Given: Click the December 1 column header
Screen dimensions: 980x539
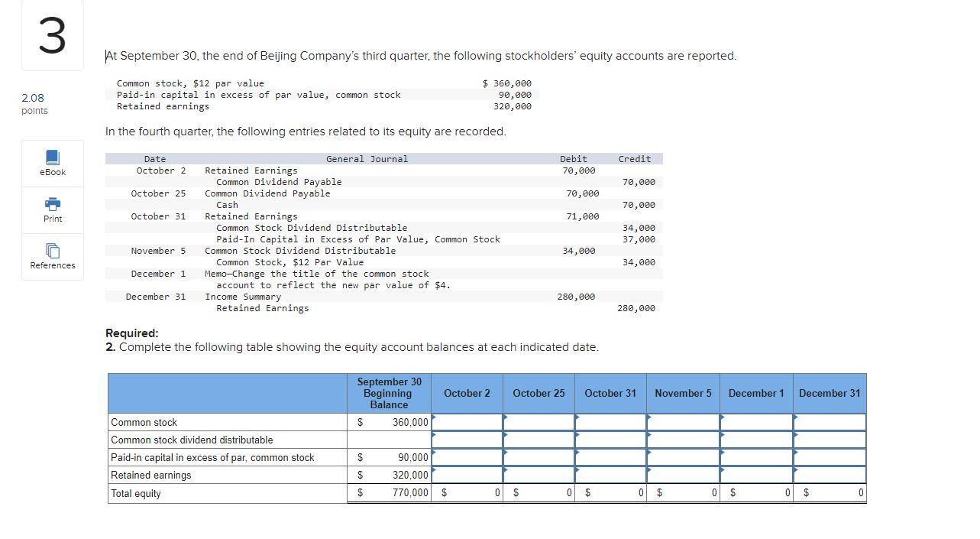Looking at the screenshot, I should (x=755, y=393).
